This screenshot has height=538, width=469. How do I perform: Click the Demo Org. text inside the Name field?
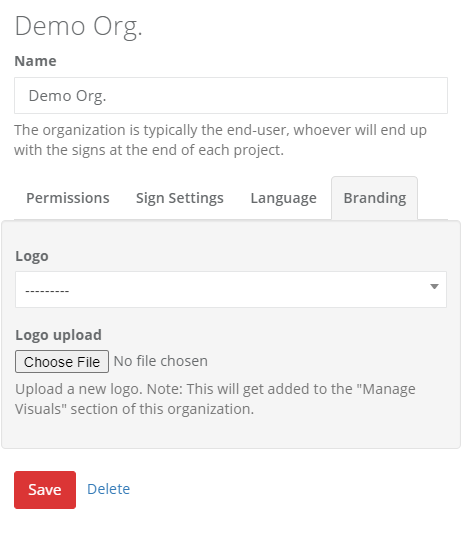pos(67,96)
